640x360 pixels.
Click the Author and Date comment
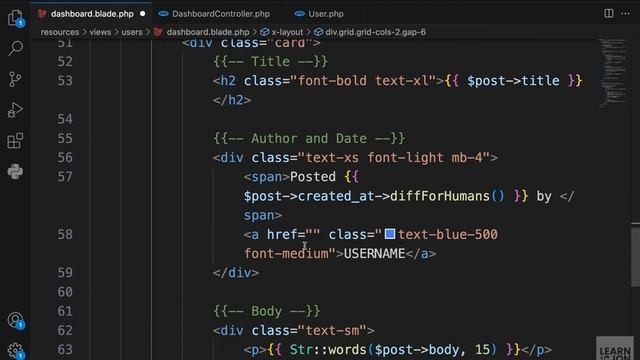pyautogui.click(x=309, y=138)
